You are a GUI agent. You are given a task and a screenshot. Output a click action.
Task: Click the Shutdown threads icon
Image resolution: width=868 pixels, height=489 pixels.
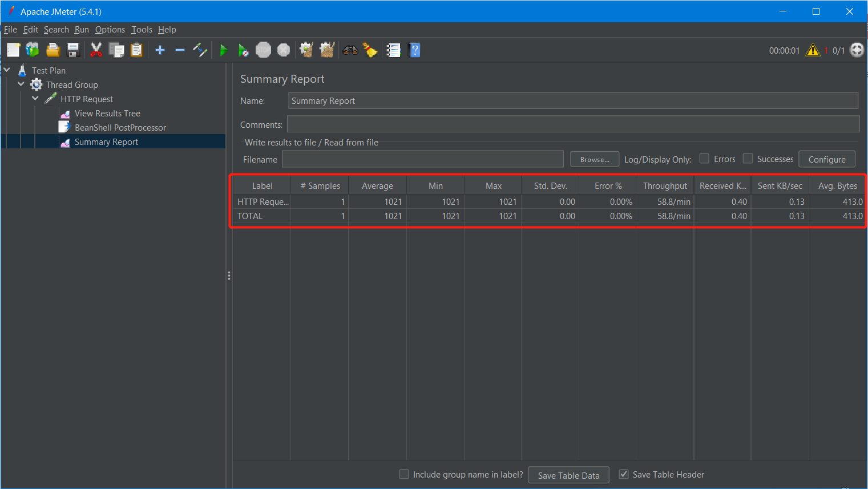[284, 50]
